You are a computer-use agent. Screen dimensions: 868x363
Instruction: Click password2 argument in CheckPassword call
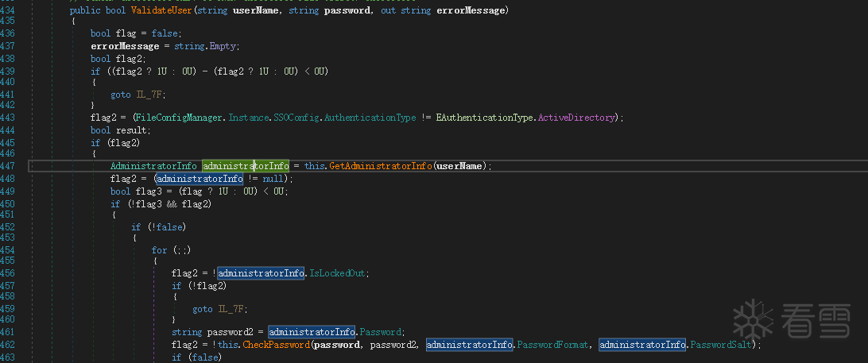[x=393, y=345]
